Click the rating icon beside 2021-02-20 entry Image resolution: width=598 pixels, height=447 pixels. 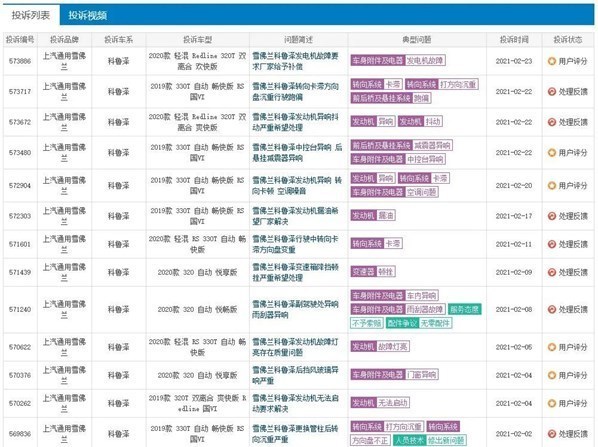(x=551, y=185)
